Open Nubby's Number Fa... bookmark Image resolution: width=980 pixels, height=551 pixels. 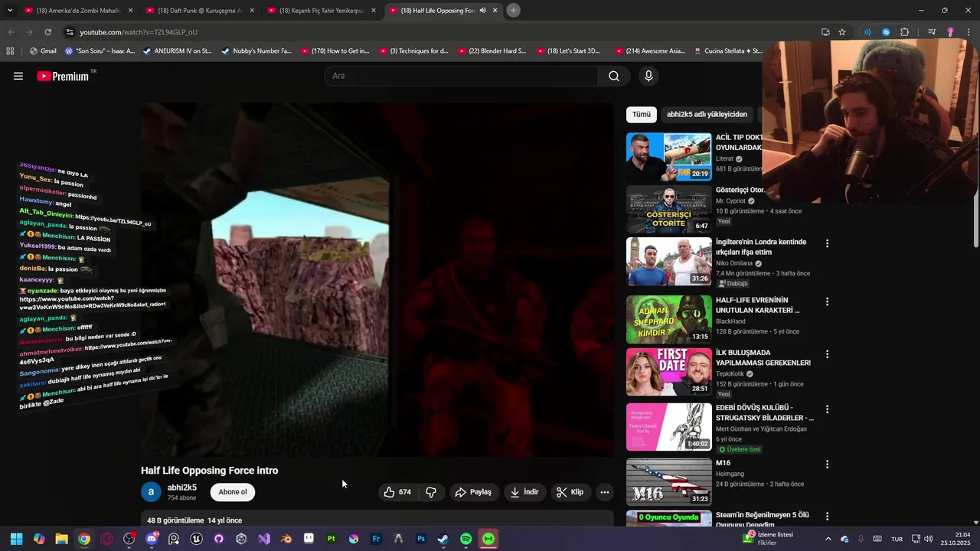click(x=256, y=51)
